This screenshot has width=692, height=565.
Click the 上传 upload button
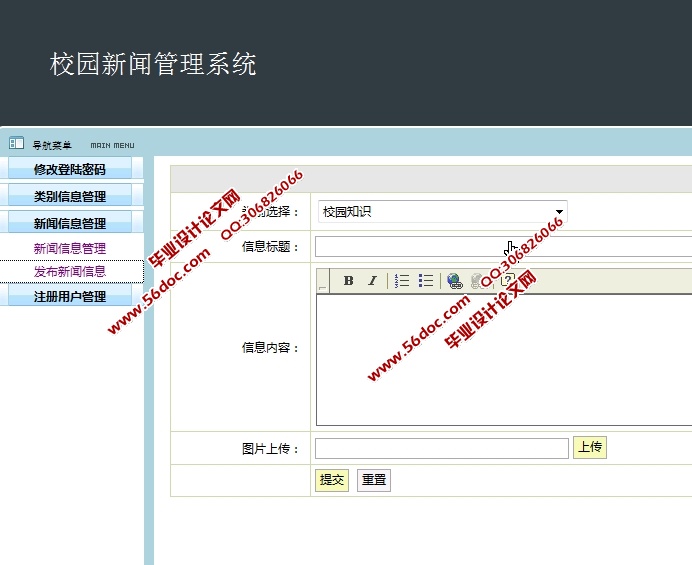click(x=589, y=447)
